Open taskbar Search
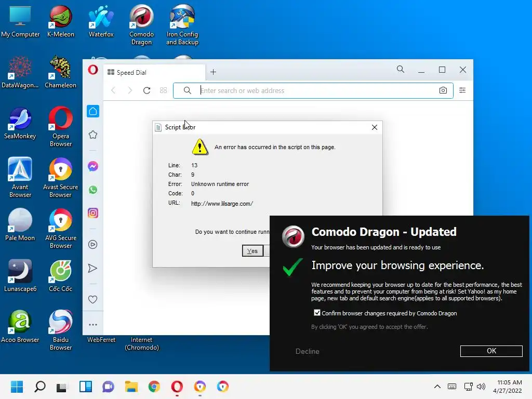This screenshot has width=532, height=399. click(40, 387)
